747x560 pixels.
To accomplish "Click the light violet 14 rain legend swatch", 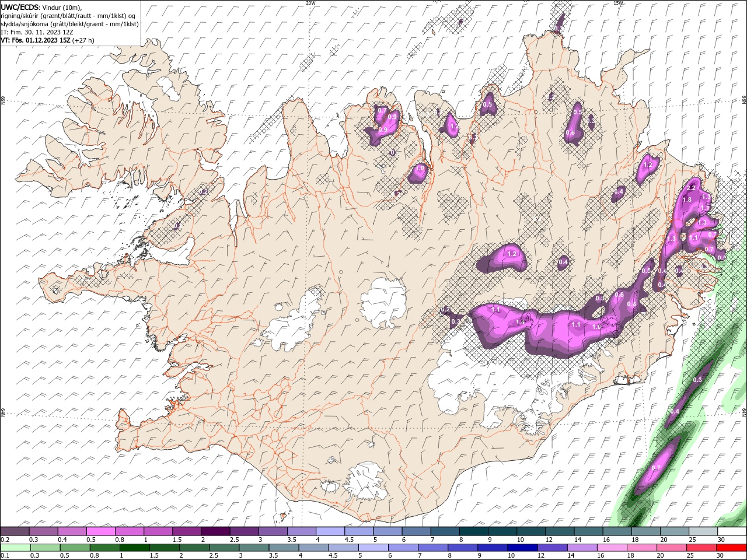I will [581, 548].
